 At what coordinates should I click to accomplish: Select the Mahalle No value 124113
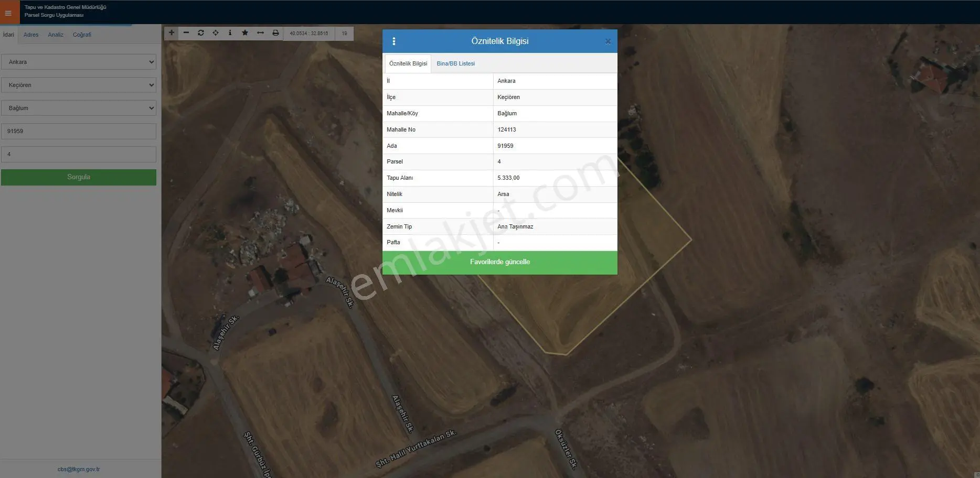click(507, 129)
